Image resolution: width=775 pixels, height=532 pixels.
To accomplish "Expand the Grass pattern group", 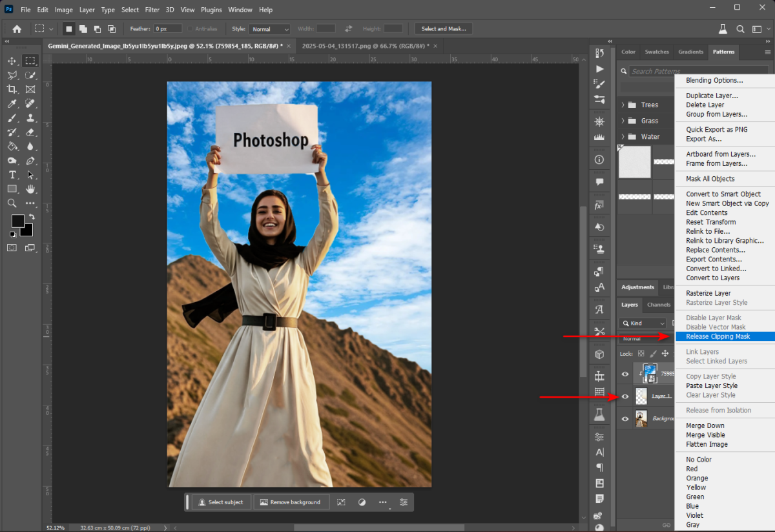I will point(623,121).
